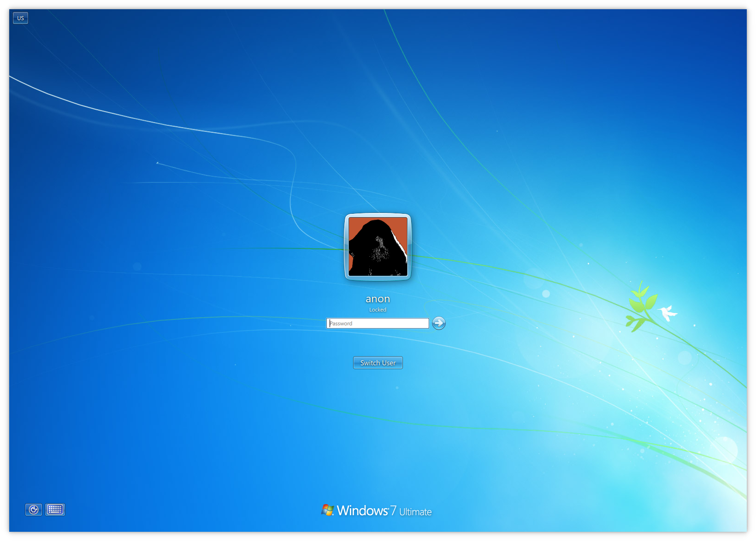Click the glossy frame around user picture
Image resolution: width=756 pixels, height=541 pixels.
(x=346, y=247)
